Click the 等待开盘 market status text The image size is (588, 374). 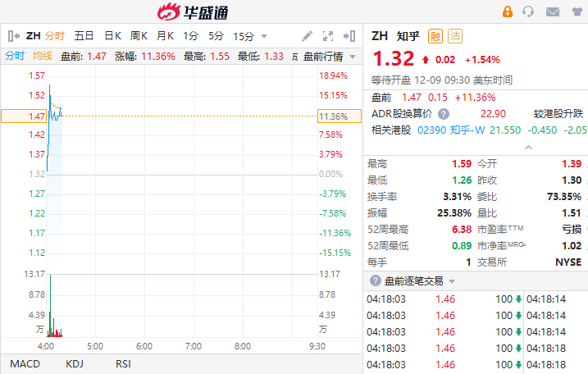[392, 80]
